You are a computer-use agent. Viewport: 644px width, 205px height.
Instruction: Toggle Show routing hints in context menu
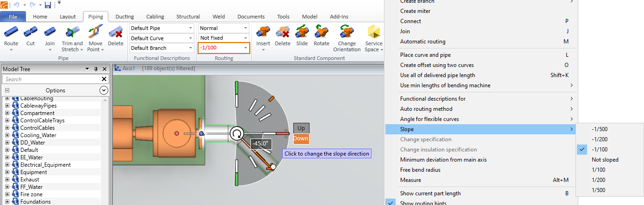[x=481, y=203]
